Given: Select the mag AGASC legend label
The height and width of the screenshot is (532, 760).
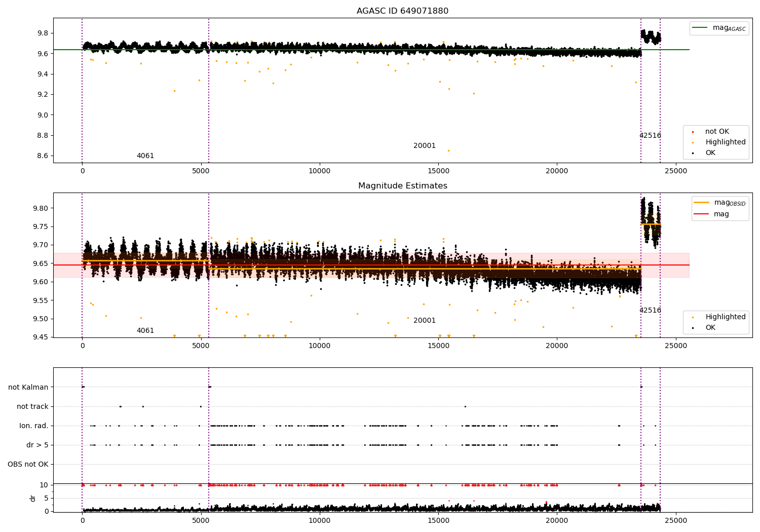Looking at the screenshot, I should (x=729, y=28).
